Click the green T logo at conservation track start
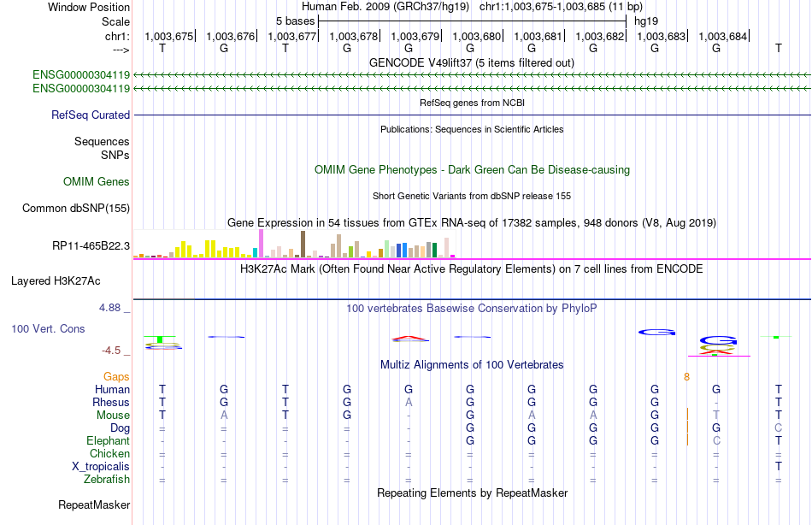Viewport: 812px width, 525px height. [x=160, y=339]
